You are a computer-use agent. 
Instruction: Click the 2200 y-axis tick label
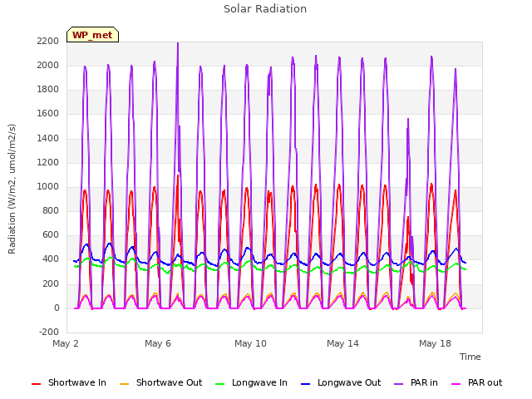(48, 41)
